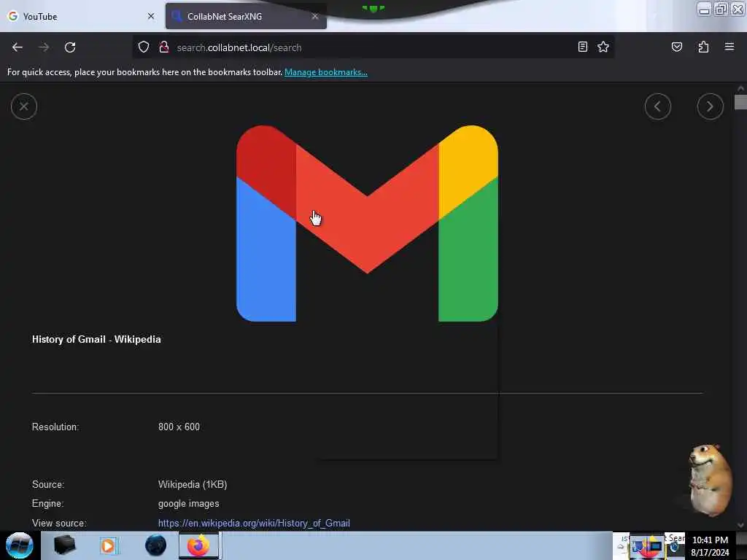Image resolution: width=747 pixels, height=560 pixels.
Task: Click the Firefox taskbar button
Action: tap(198, 545)
